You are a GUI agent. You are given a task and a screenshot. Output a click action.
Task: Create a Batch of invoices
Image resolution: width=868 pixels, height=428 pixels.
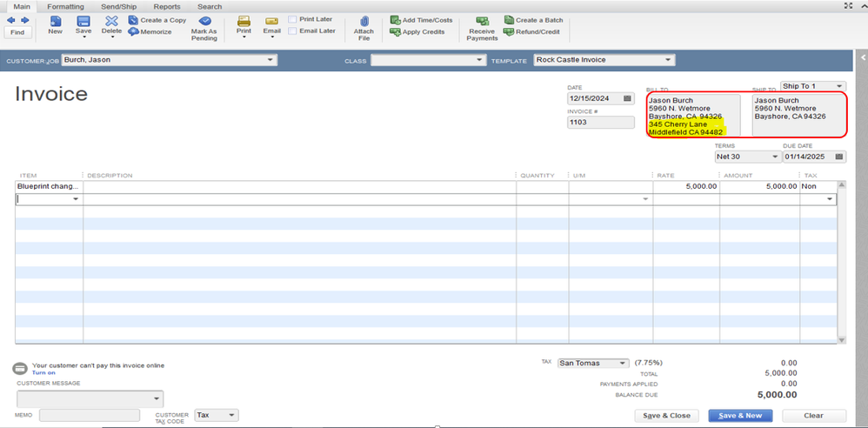click(x=534, y=20)
